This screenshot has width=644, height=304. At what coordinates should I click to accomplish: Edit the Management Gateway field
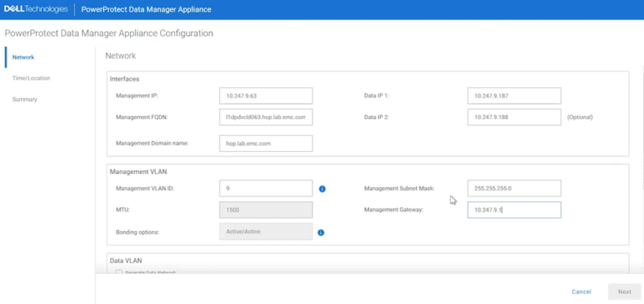pos(514,210)
